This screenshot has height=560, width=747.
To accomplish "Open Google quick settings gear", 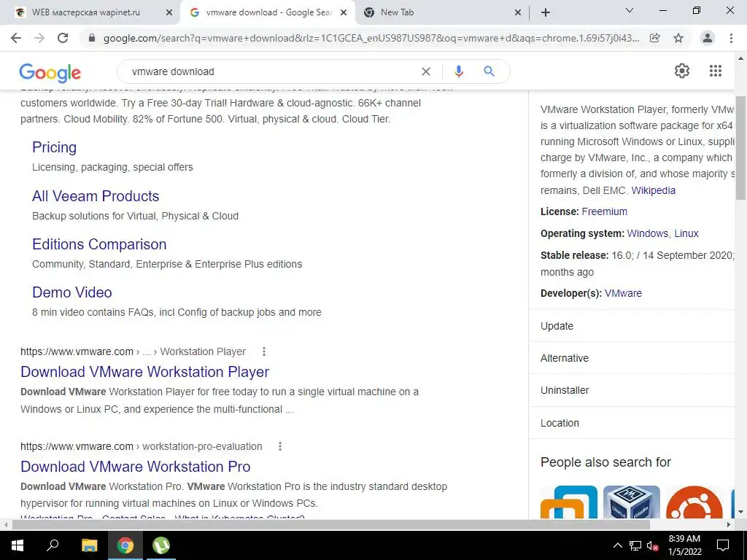I will tap(682, 71).
